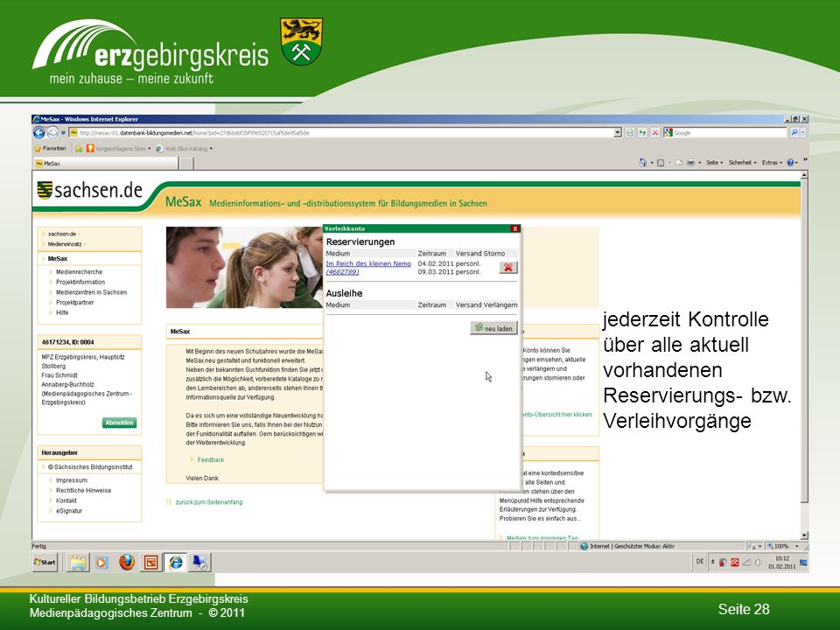Cancel reservation with red X Storno button
This screenshot has height=630, width=840.
pos(507,268)
